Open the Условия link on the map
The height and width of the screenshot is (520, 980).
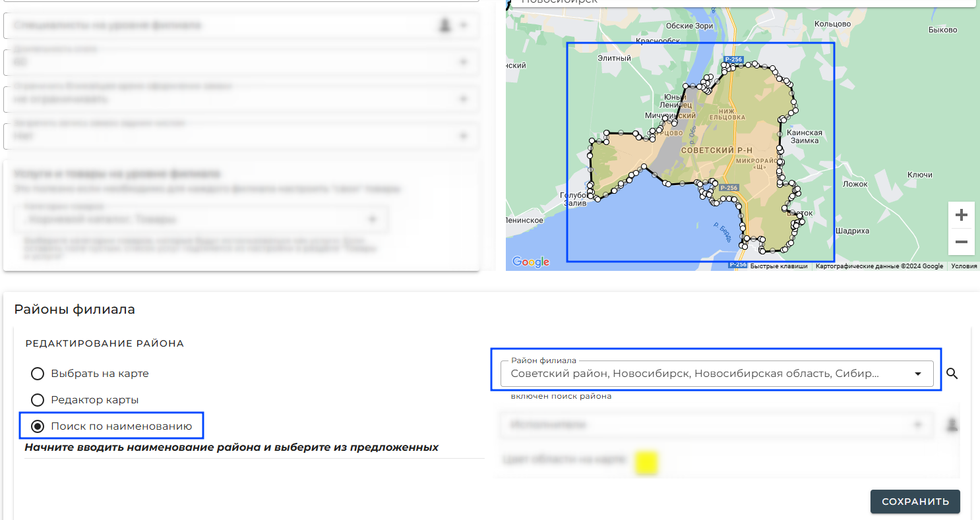point(964,266)
